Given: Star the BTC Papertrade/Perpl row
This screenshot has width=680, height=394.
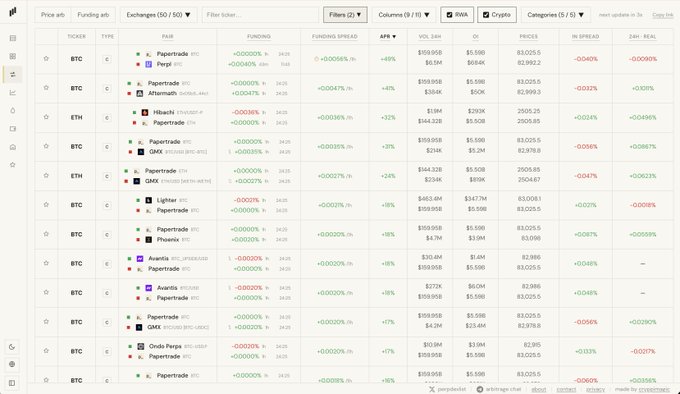Looking at the screenshot, I should [46, 59].
